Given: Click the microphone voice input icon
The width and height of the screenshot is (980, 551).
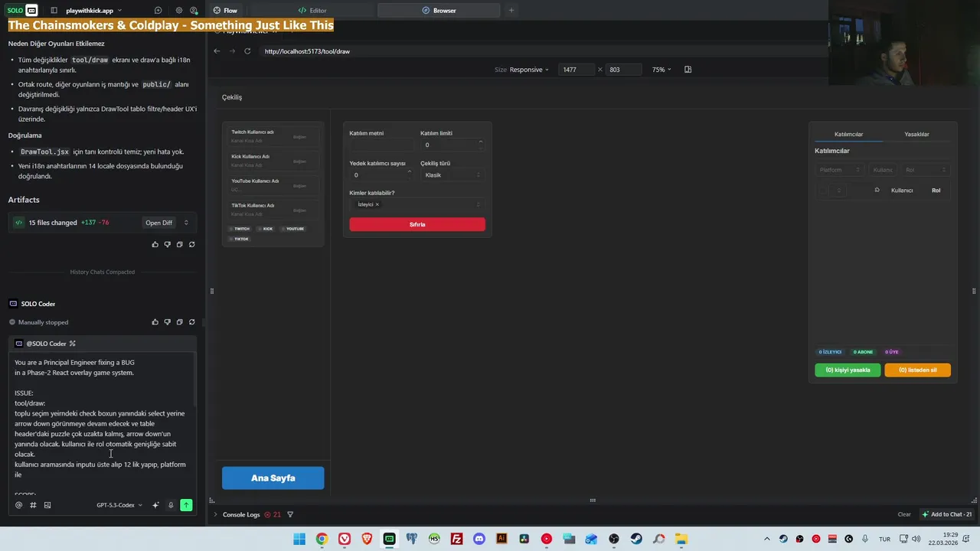Looking at the screenshot, I should [x=171, y=505].
